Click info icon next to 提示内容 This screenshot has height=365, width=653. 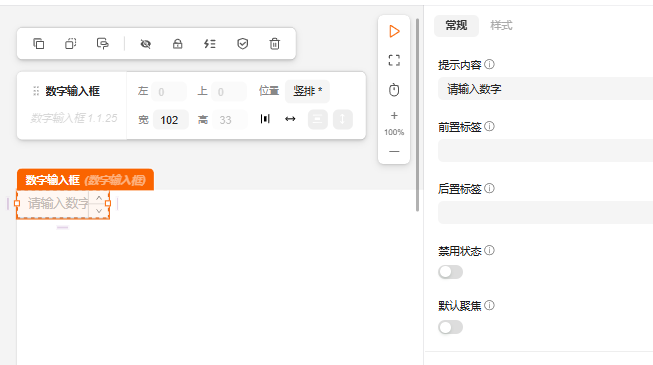pyautogui.click(x=490, y=64)
